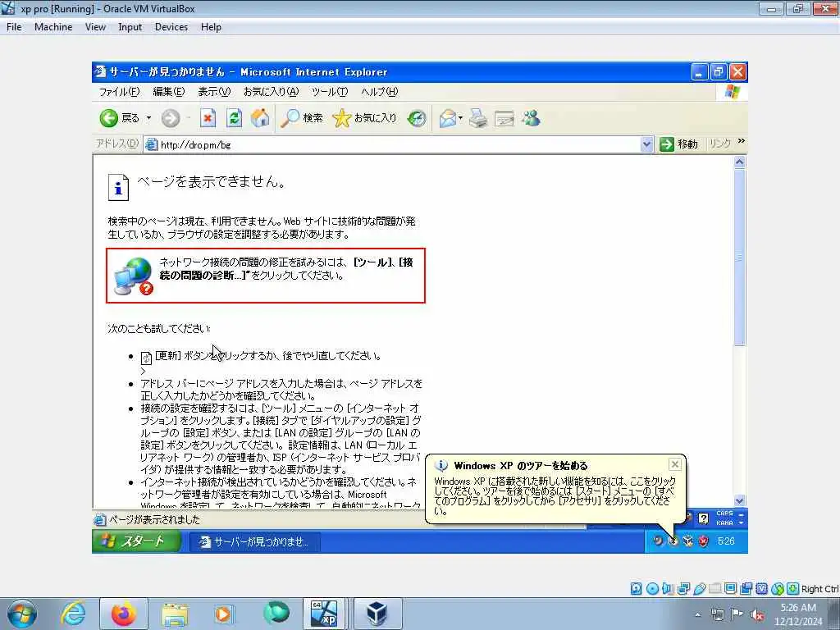Click the VirtualBox USB status icon
This screenshot has width=840, height=630.
click(699, 589)
